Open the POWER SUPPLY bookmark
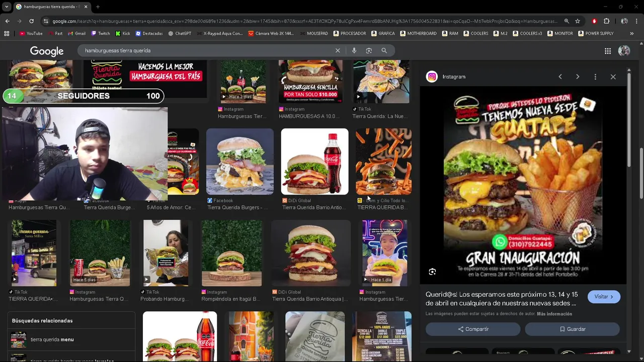 [596, 34]
